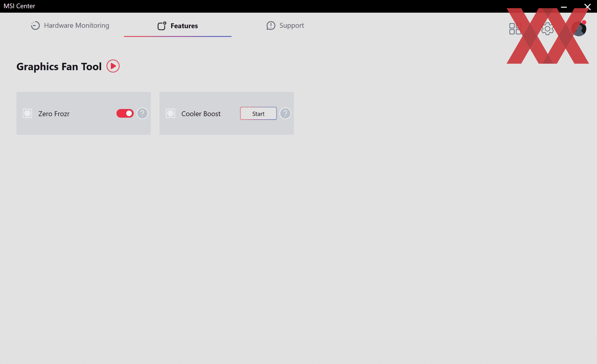This screenshot has width=597, height=364.
Task: Click the Zero Frozr fan icon
Action: coord(27,113)
